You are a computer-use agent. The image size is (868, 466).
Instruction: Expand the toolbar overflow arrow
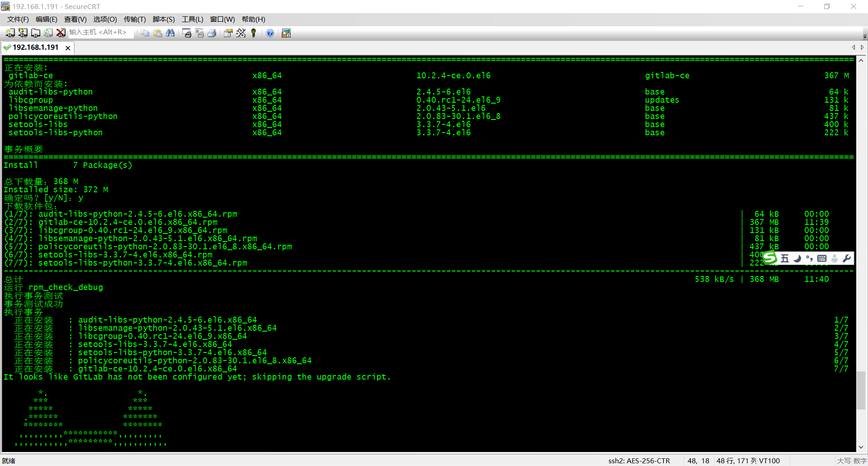pyautogui.click(x=864, y=36)
